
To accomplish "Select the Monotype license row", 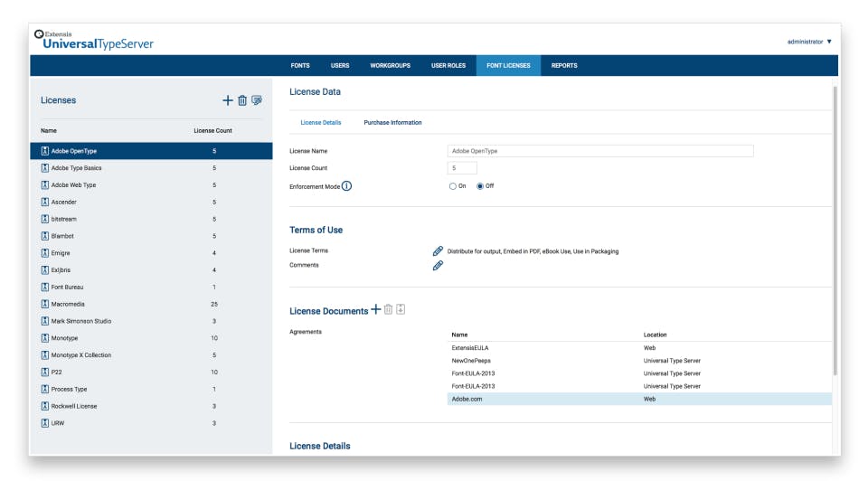I will point(151,338).
